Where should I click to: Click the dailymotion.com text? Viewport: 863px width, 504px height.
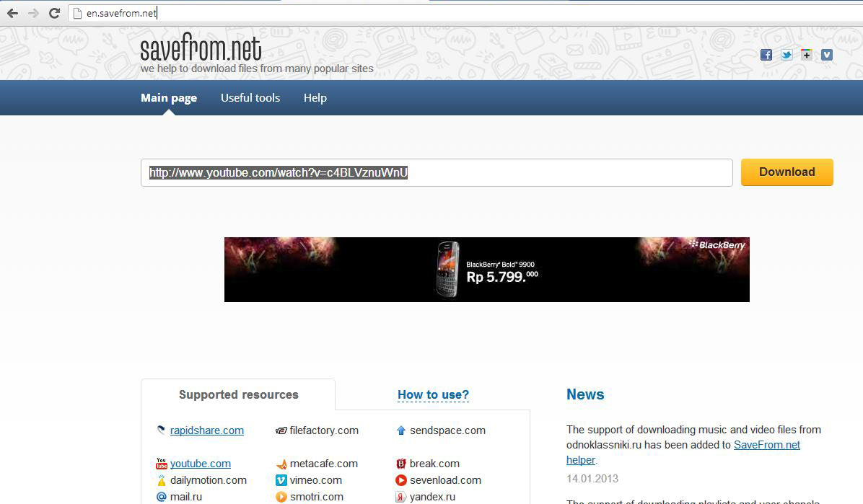click(208, 480)
